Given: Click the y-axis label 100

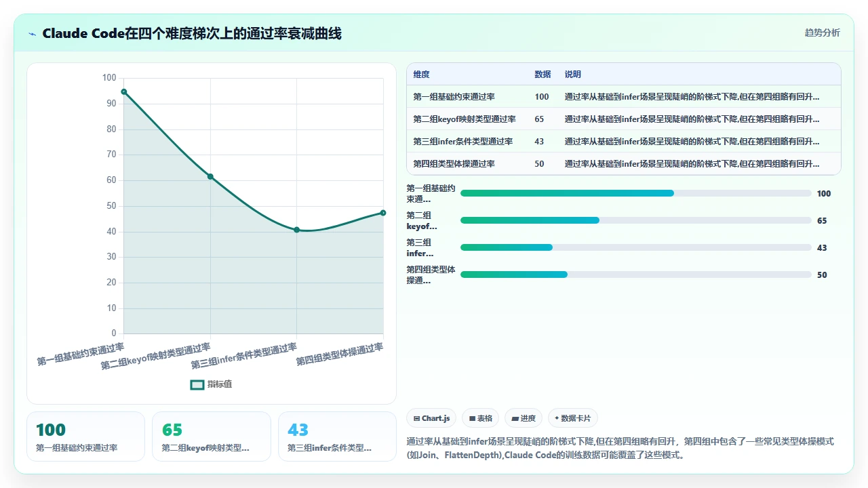Looking at the screenshot, I should pyautogui.click(x=109, y=78).
